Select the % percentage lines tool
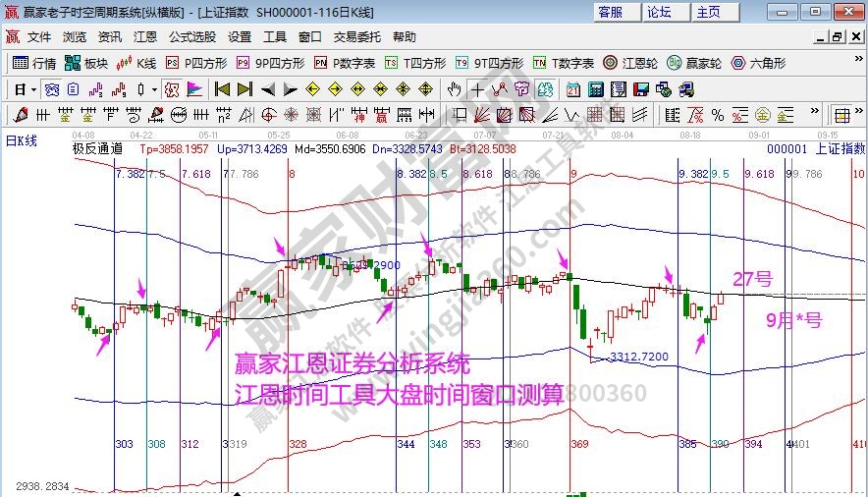The height and width of the screenshot is (497, 868). coord(718,115)
